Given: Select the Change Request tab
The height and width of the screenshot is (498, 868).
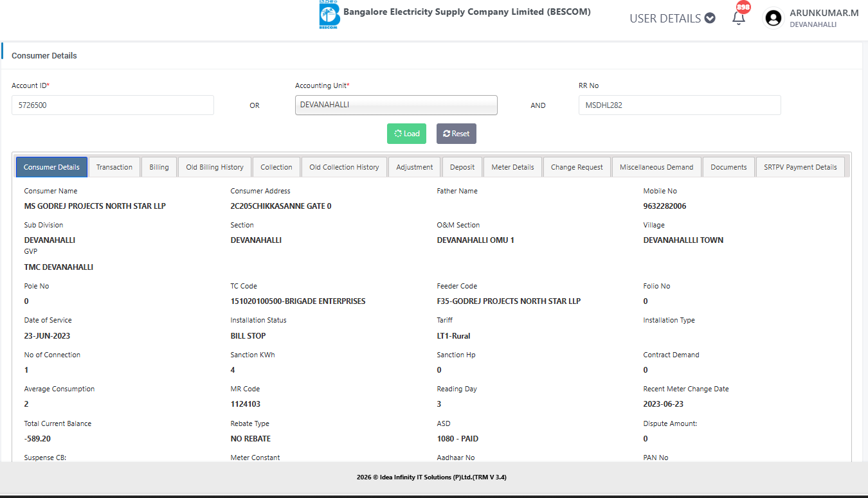Looking at the screenshot, I should pyautogui.click(x=577, y=167).
